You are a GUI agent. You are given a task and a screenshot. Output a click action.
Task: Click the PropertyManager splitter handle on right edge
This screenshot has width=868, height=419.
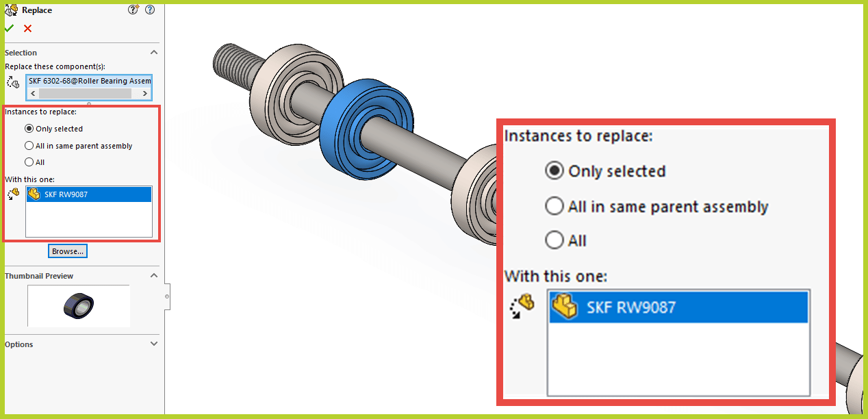(x=166, y=296)
